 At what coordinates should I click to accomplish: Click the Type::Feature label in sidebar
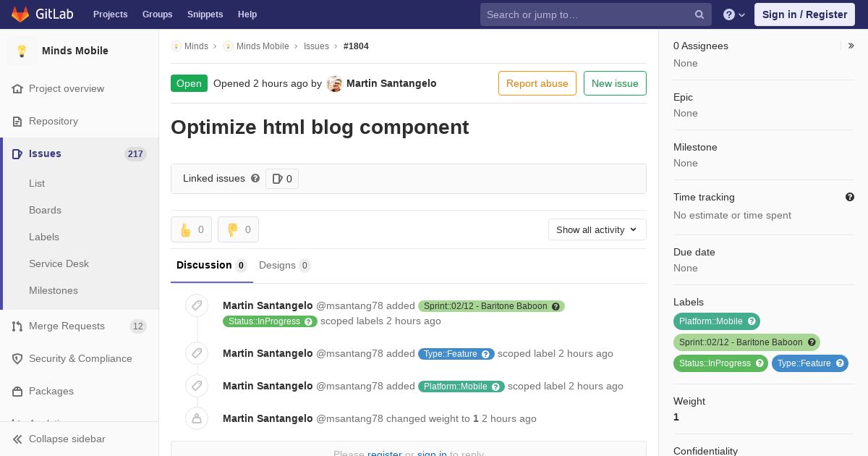click(x=804, y=363)
